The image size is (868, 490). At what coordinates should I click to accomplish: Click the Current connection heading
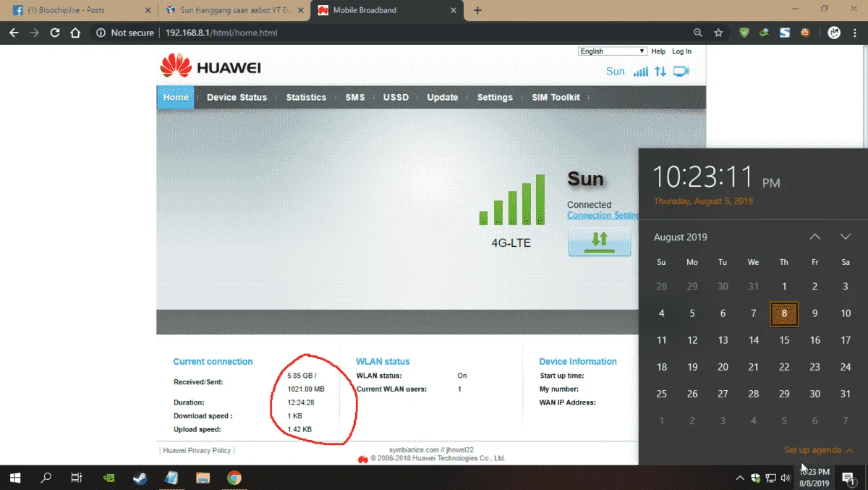[213, 361]
